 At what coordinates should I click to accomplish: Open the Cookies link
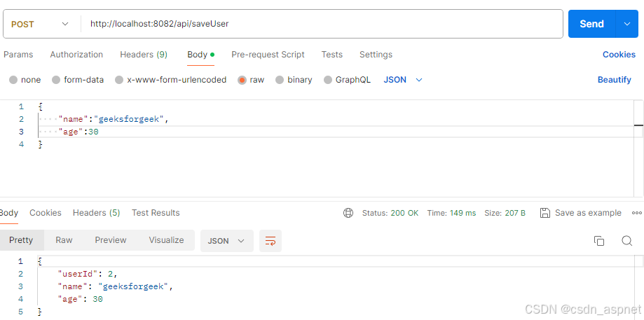tap(619, 55)
